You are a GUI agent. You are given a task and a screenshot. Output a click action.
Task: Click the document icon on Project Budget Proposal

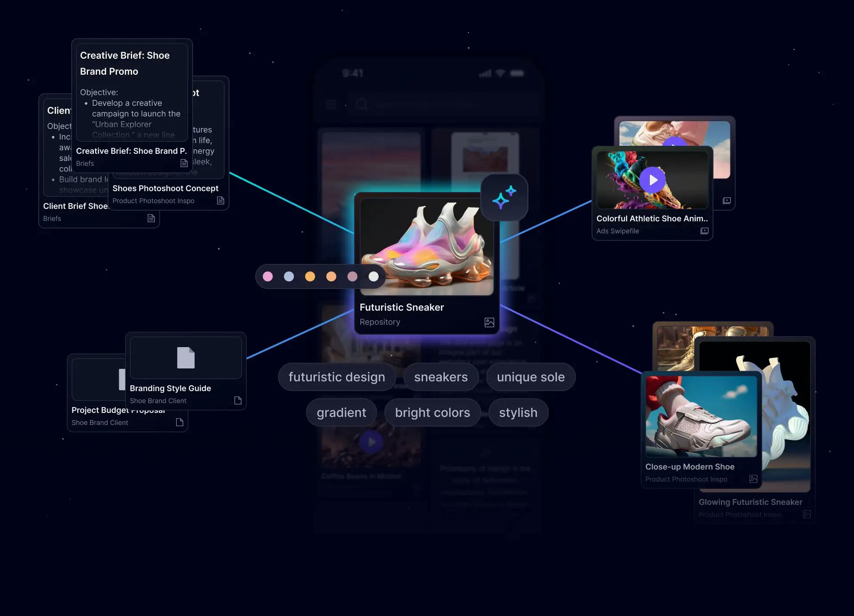[180, 422]
